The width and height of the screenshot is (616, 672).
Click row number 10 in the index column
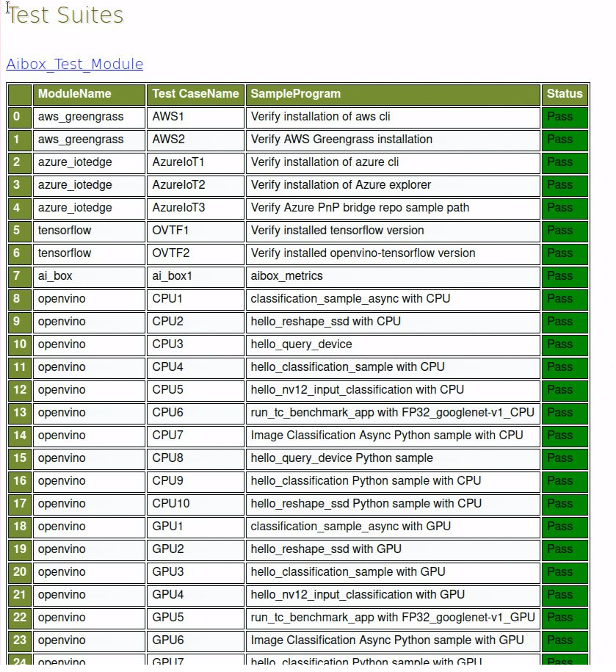click(x=19, y=344)
